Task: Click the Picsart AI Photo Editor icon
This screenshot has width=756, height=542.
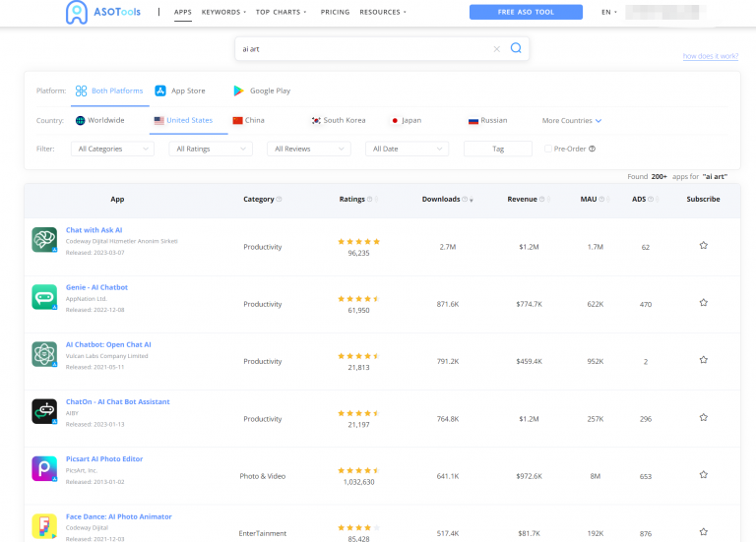Action: [44, 468]
